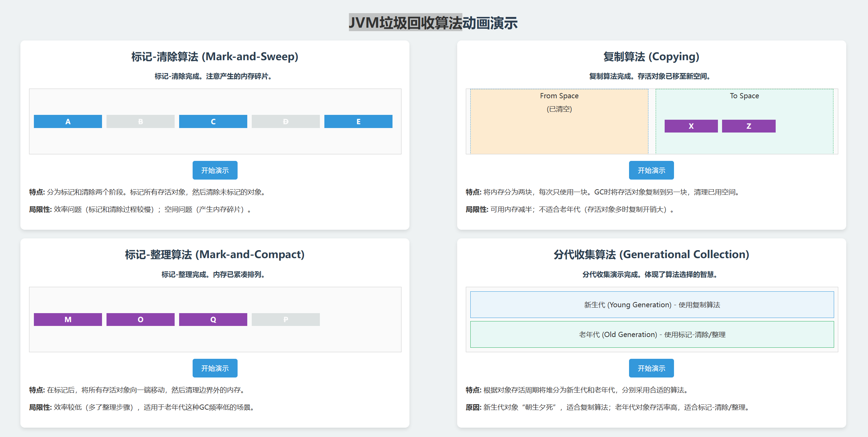Select compacted purple block O
This screenshot has height=437, width=868.
pyautogui.click(x=140, y=319)
